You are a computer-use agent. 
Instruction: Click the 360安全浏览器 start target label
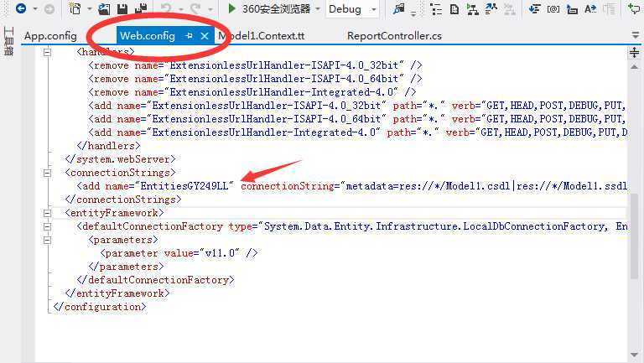pos(276,9)
